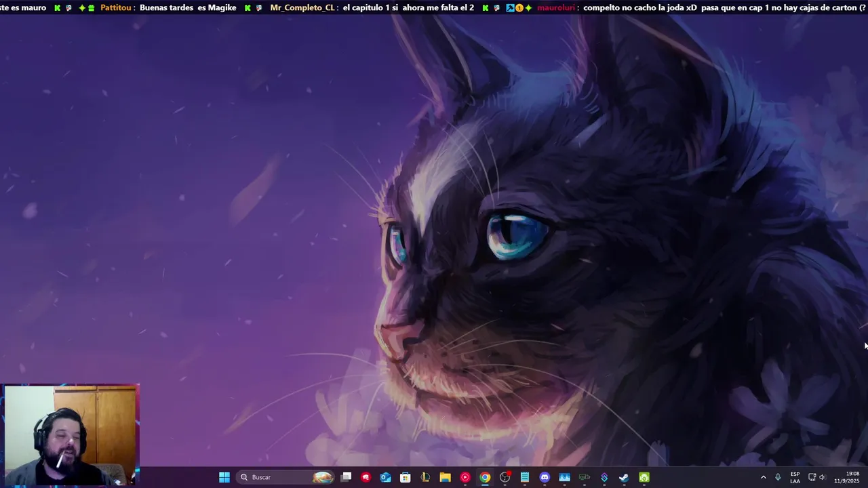Click the mauroluri chat username
The height and width of the screenshot is (488, 868).
(x=556, y=7)
